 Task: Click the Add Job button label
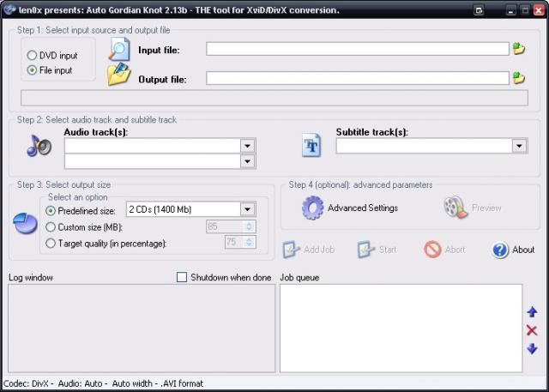(x=319, y=250)
